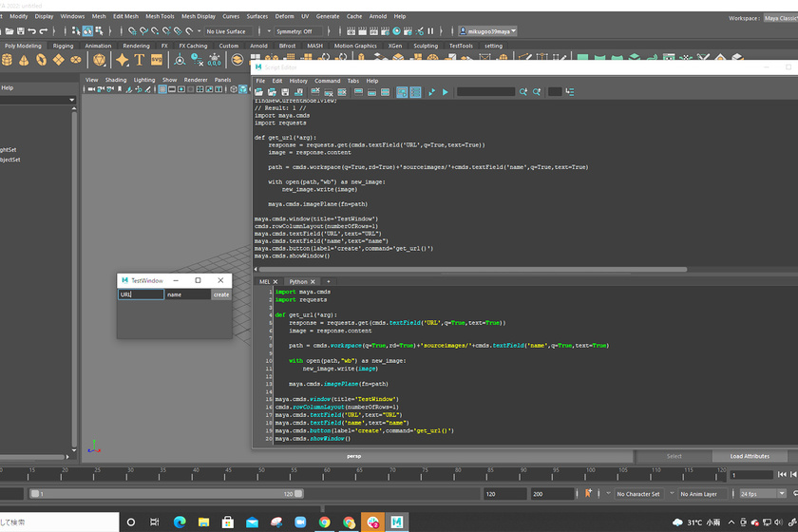Open Google Chrome from the taskbar

[325, 522]
